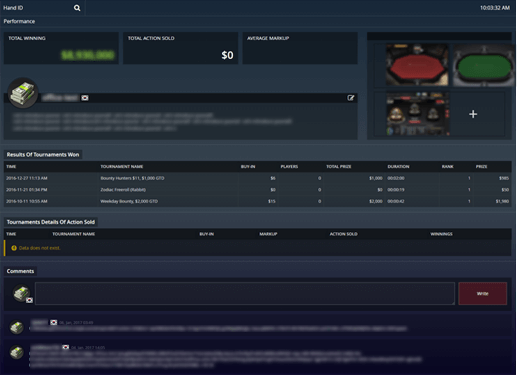The height and width of the screenshot is (375, 517).
Task: Click the 00:02:00 duration cell
Action: (396, 178)
